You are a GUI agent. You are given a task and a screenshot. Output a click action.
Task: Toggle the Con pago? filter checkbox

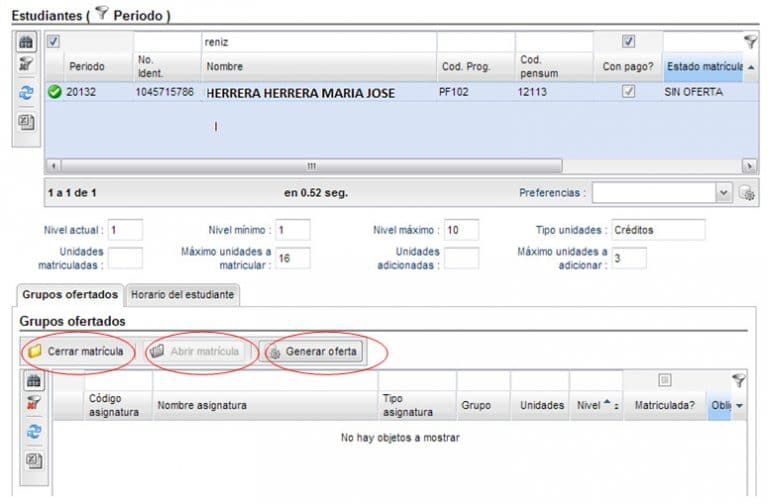pos(628,41)
